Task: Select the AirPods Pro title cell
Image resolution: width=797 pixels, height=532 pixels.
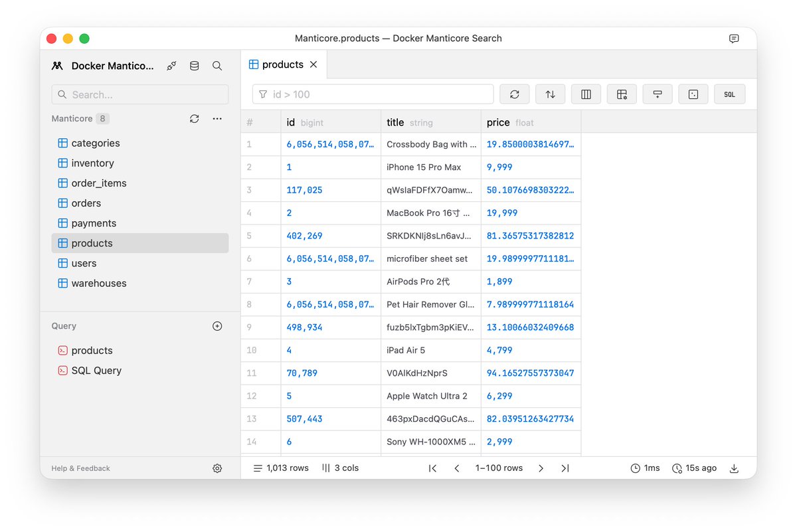Action: (x=431, y=282)
